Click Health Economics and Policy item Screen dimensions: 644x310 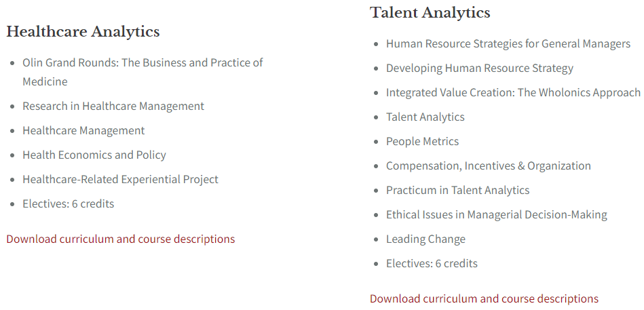pos(94,155)
